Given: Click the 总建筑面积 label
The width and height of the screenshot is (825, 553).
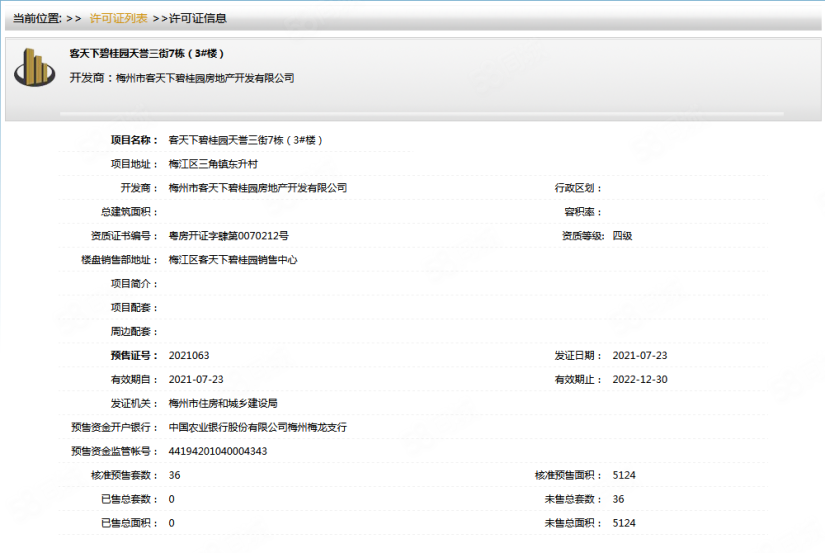Looking at the screenshot, I should pyautogui.click(x=129, y=212).
